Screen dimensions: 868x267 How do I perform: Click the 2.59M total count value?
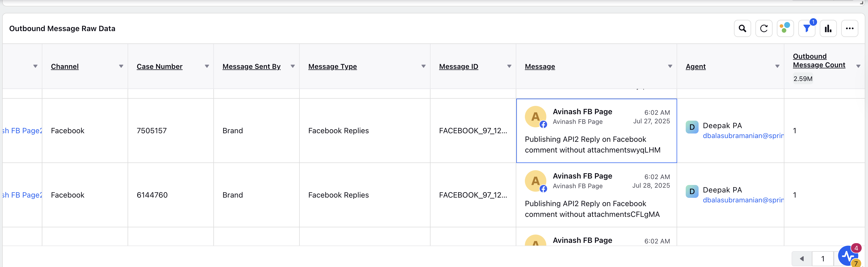click(803, 79)
